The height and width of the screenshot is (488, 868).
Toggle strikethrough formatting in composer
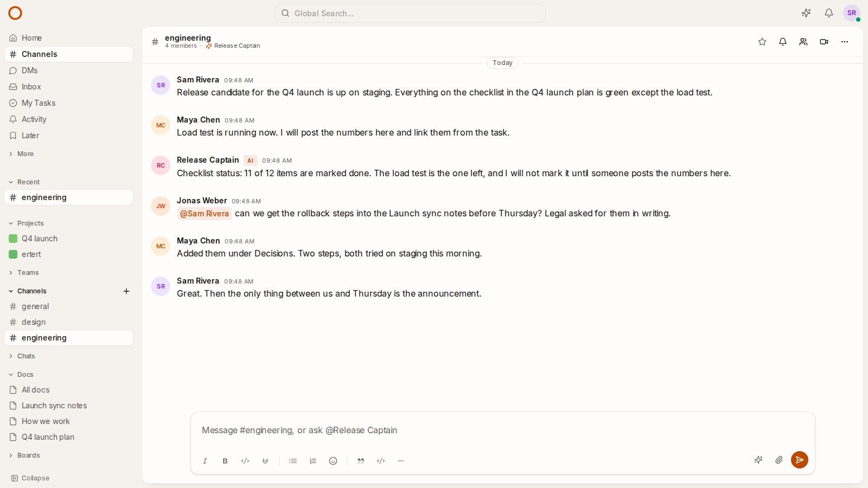265,461
